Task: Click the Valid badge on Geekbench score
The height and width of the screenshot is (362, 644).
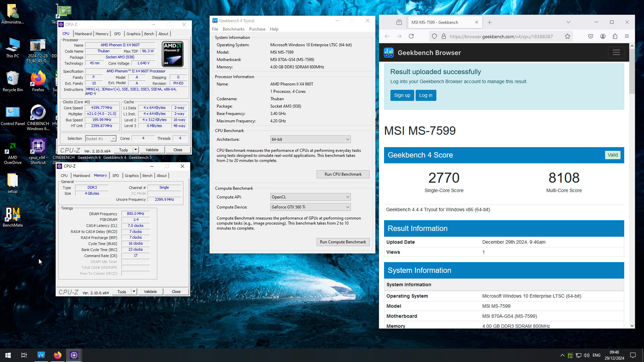Action: click(612, 155)
